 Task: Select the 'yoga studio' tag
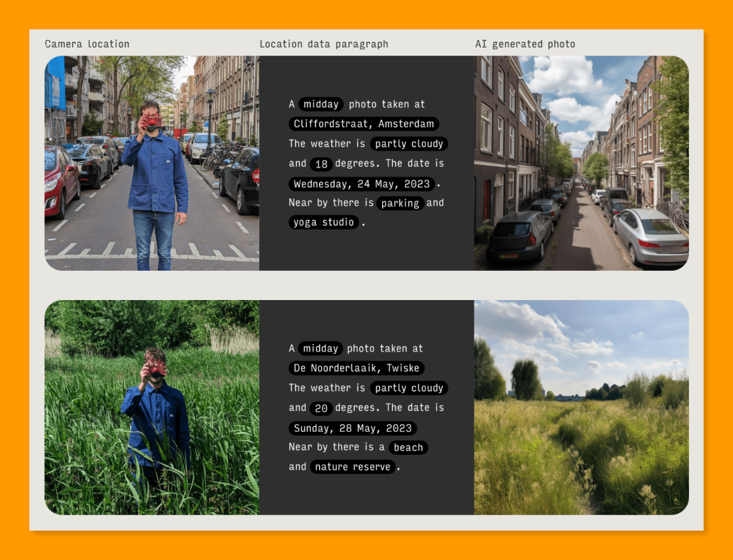[x=324, y=222]
